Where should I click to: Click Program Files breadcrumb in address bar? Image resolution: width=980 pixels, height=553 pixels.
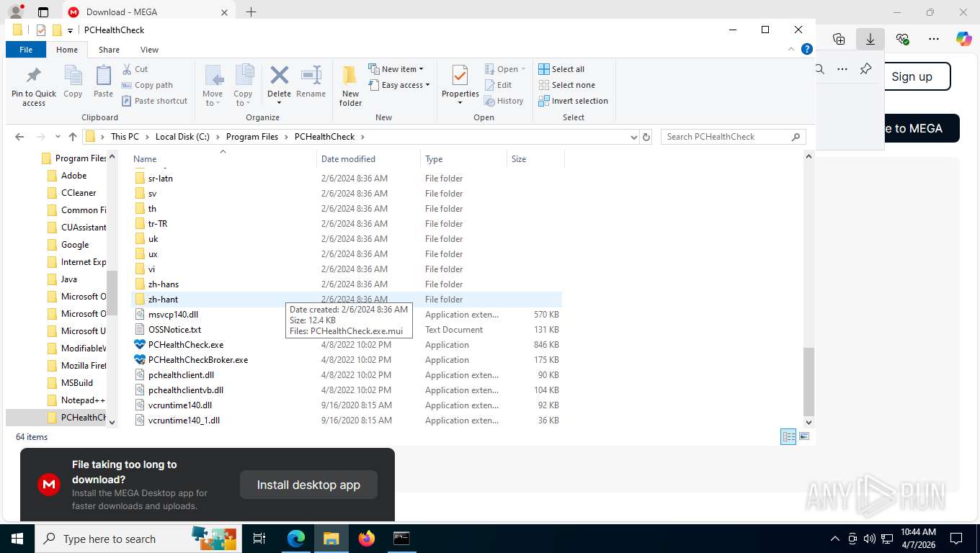pos(252,137)
